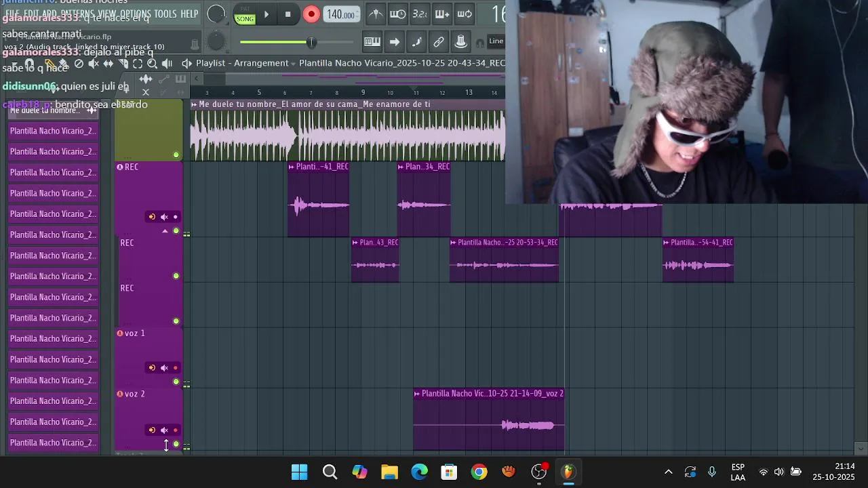Open the Windows Start menu
The image size is (868, 488).
click(x=299, y=472)
